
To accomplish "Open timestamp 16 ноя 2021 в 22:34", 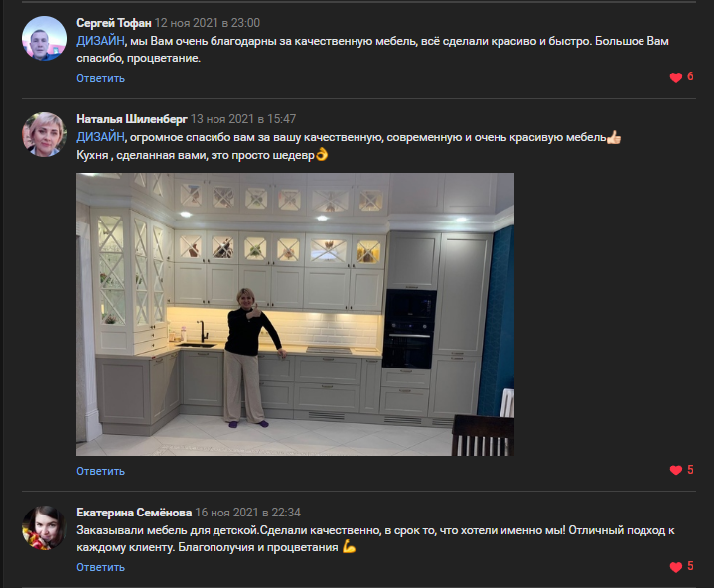I will click(x=247, y=513).
